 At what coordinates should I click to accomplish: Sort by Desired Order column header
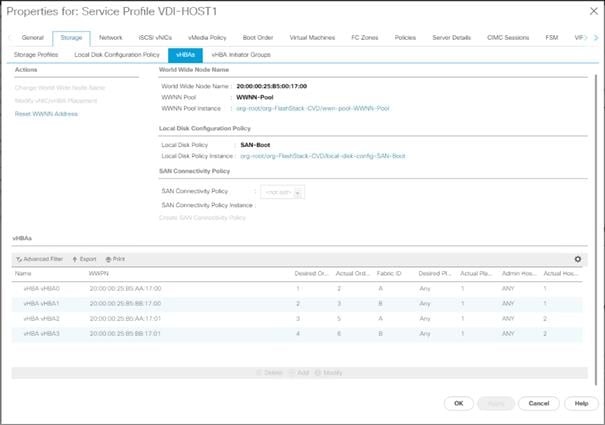point(311,273)
